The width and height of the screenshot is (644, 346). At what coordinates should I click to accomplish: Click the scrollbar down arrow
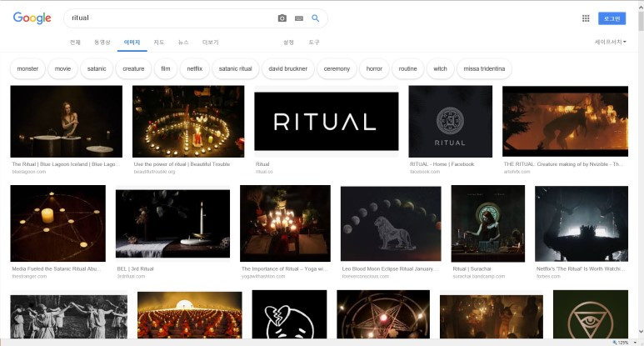coord(641,332)
